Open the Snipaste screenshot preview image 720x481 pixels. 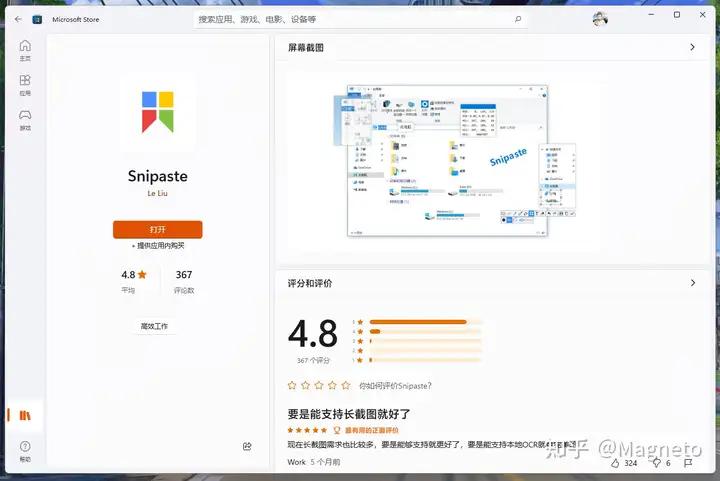[447, 160]
